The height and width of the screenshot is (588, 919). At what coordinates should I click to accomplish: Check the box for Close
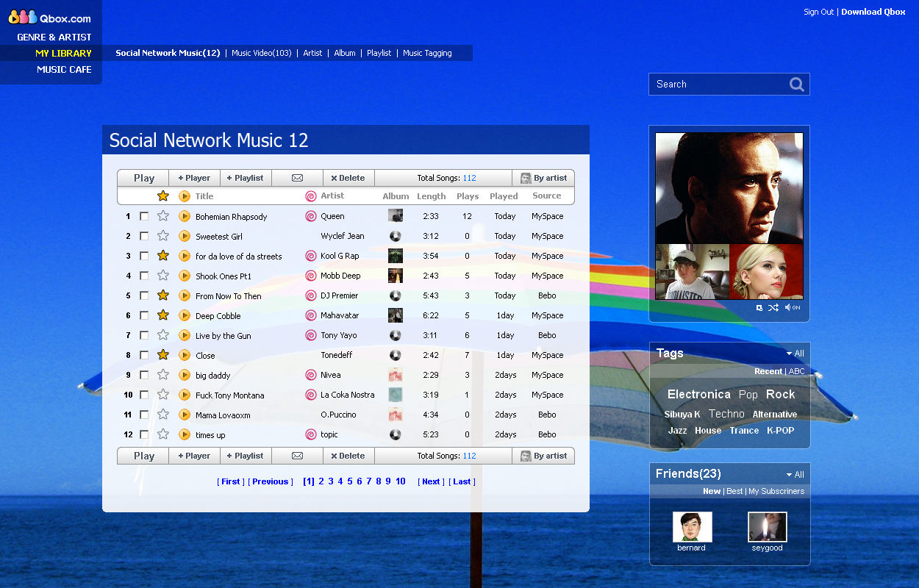point(144,355)
